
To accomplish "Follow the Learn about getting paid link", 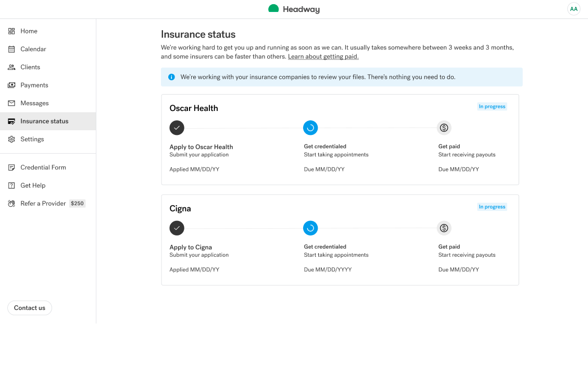I will click(323, 57).
